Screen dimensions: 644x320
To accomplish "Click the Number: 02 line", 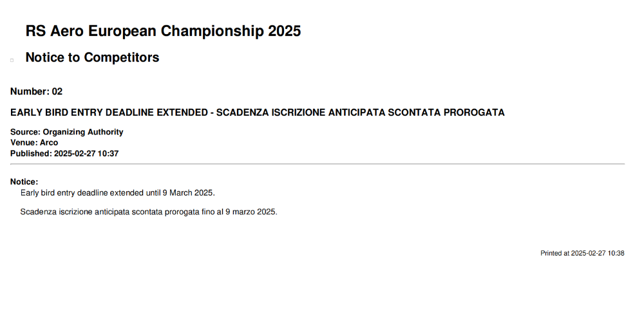I will point(36,91).
